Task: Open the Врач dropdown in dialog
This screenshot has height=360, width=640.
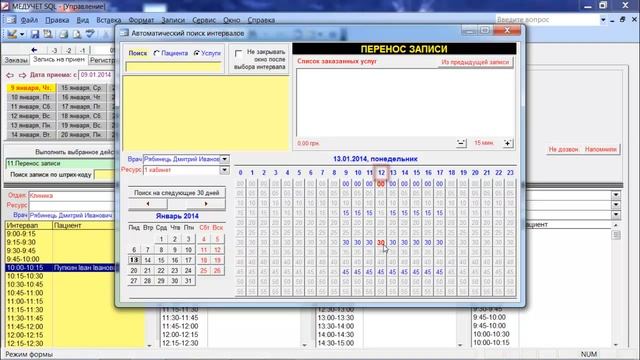Action: click(x=224, y=159)
